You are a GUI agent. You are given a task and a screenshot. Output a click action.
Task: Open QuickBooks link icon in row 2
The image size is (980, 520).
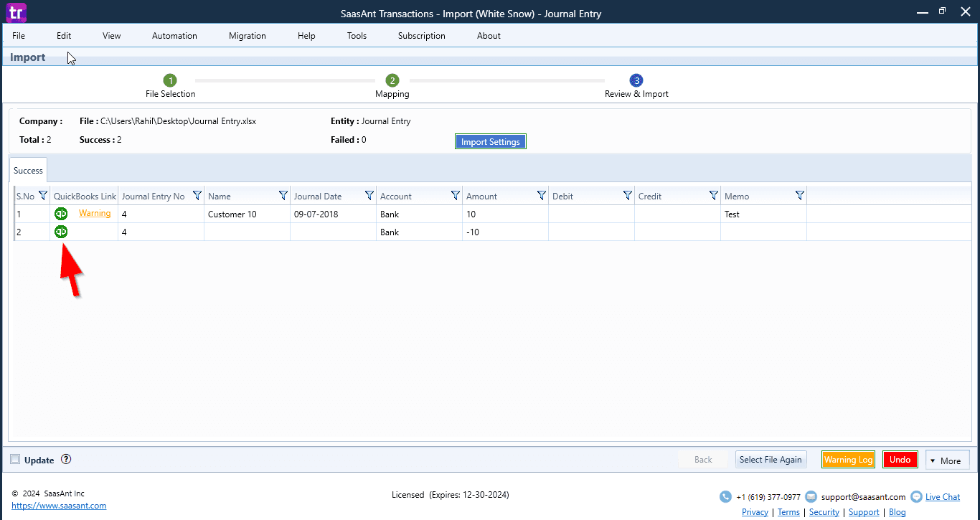tap(61, 232)
